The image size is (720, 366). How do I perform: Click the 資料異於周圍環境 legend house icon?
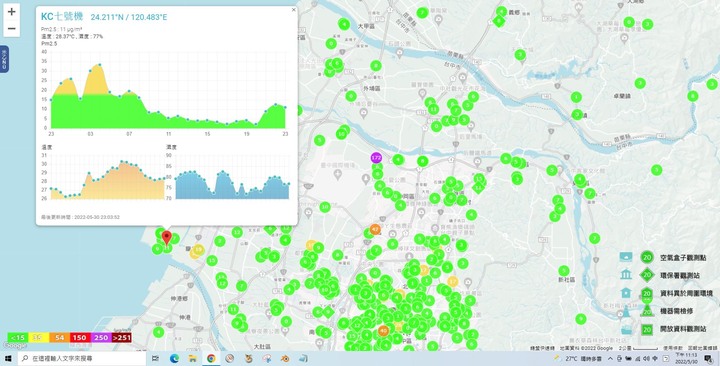(x=625, y=293)
